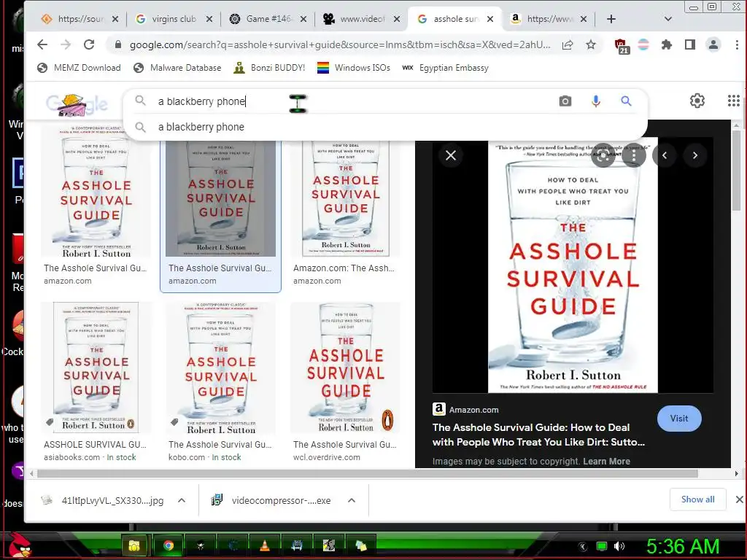Click the Google doodle logo
This screenshot has width=747, height=560.
[77, 104]
